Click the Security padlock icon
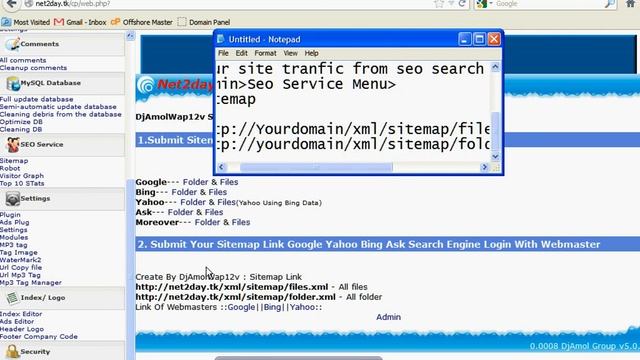640x360 pixels. (13, 351)
